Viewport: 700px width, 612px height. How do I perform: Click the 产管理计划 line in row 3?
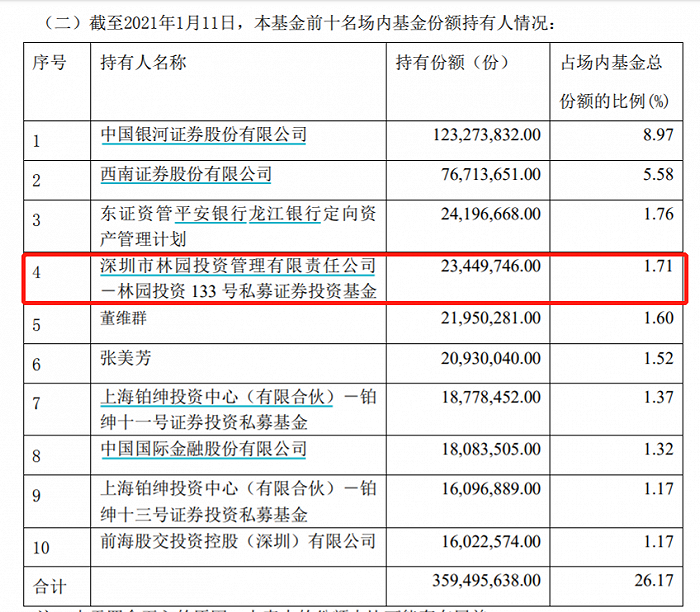point(143,239)
